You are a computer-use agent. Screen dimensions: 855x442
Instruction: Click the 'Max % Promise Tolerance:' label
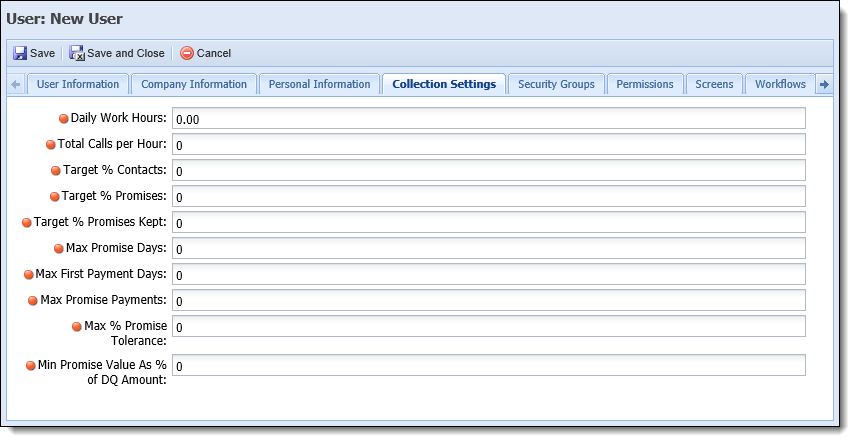pyautogui.click(x=125, y=334)
